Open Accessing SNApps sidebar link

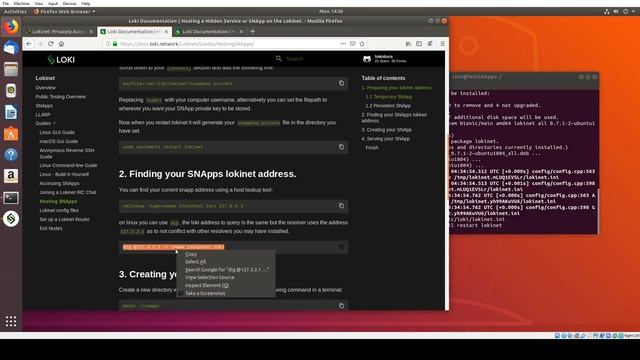point(60,183)
